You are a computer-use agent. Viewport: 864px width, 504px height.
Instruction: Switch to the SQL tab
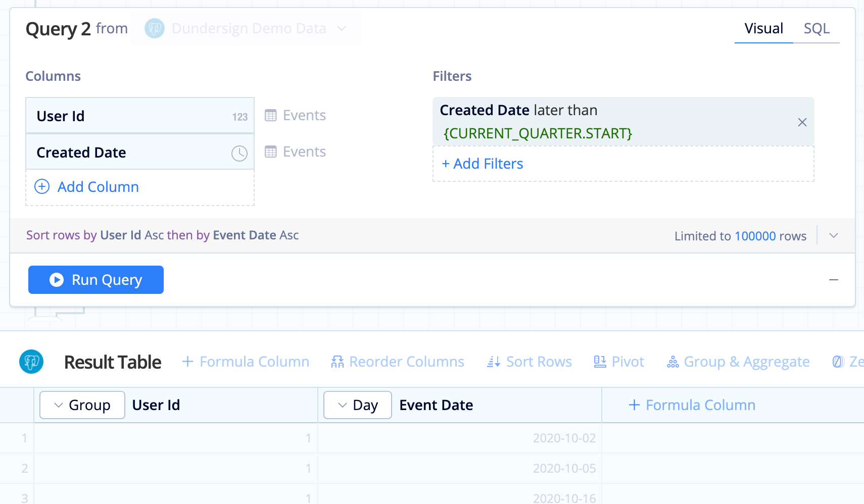(x=817, y=28)
